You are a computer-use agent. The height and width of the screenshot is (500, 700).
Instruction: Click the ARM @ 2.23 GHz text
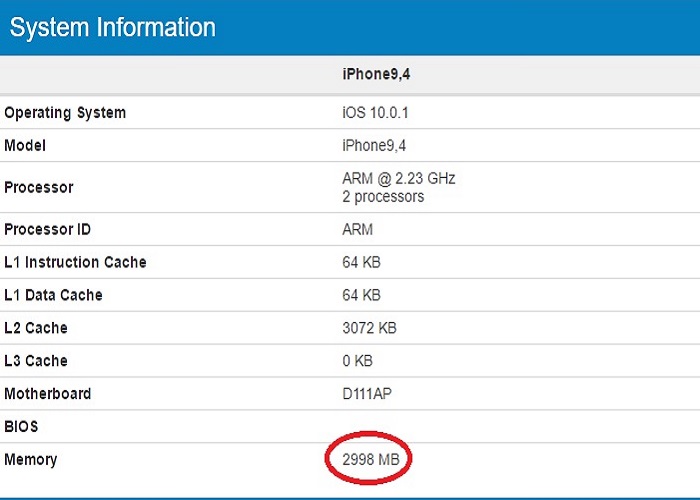pyautogui.click(x=399, y=179)
